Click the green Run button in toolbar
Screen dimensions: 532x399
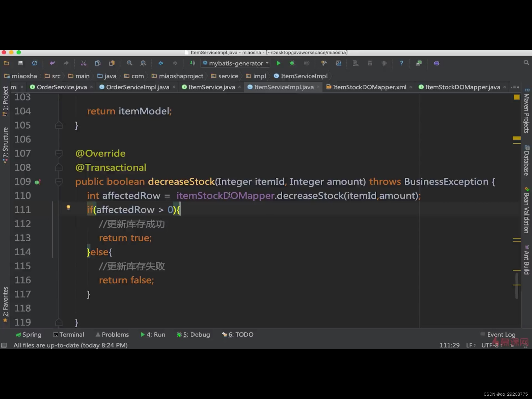pos(278,63)
